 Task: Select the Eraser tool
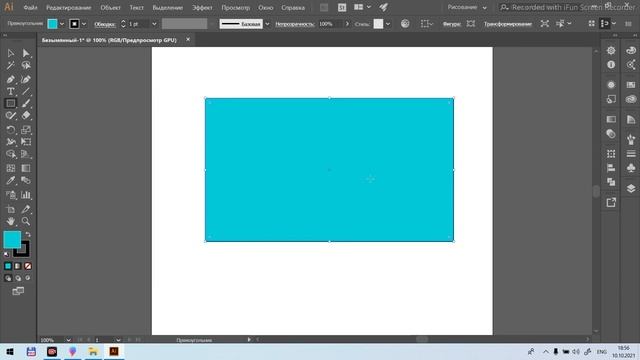(x=26, y=116)
